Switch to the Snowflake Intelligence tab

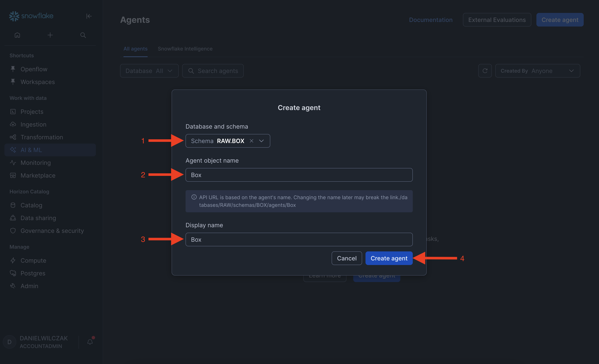coord(185,49)
